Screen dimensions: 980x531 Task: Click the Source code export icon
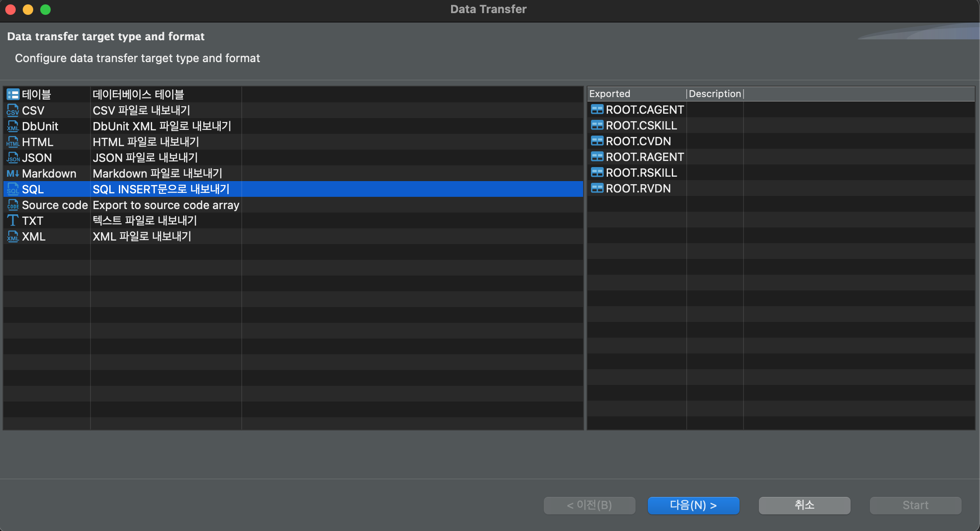tap(13, 205)
